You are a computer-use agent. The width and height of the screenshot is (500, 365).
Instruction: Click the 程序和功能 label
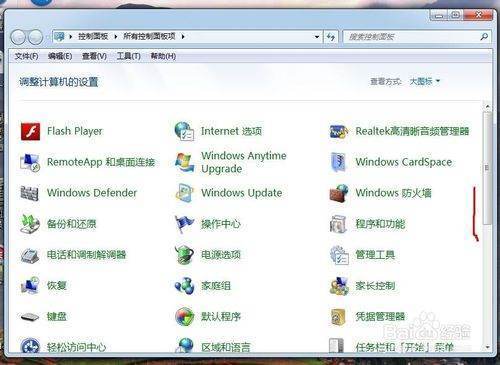[380, 224]
